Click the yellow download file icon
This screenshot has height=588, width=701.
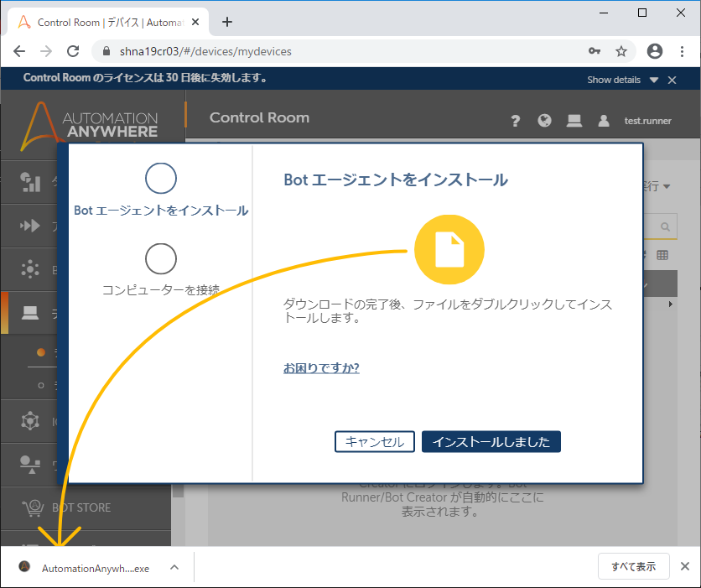tap(449, 249)
